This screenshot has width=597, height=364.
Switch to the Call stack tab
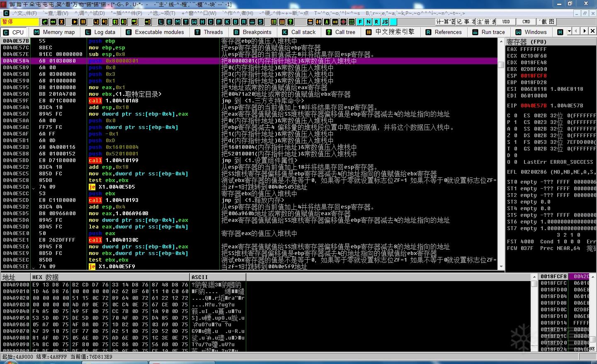click(x=299, y=32)
